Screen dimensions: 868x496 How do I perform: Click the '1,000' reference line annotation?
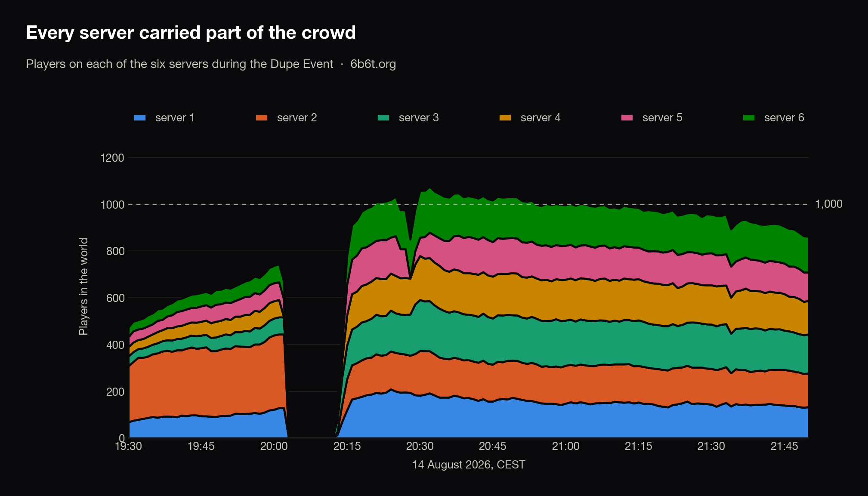[x=829, y=204]
